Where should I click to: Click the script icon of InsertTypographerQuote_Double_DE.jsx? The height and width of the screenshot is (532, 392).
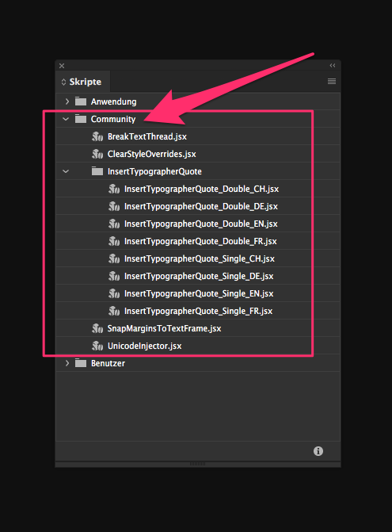pos(114,206)
